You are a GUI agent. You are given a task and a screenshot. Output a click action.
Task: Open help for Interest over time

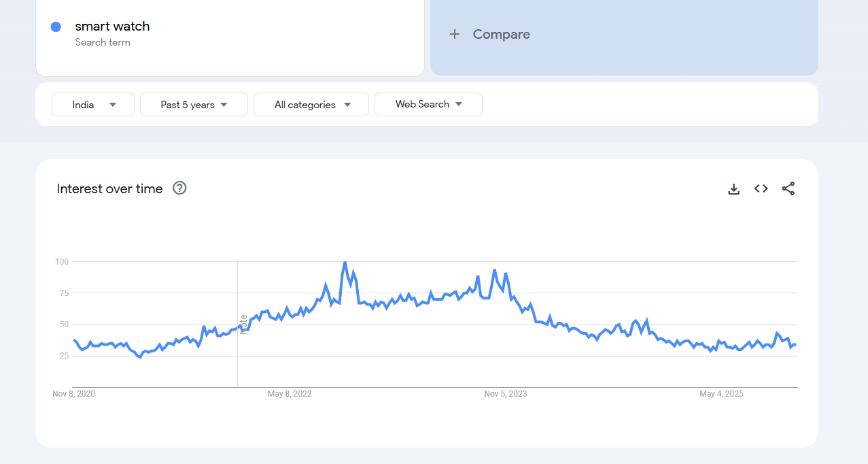coord(179,188)
